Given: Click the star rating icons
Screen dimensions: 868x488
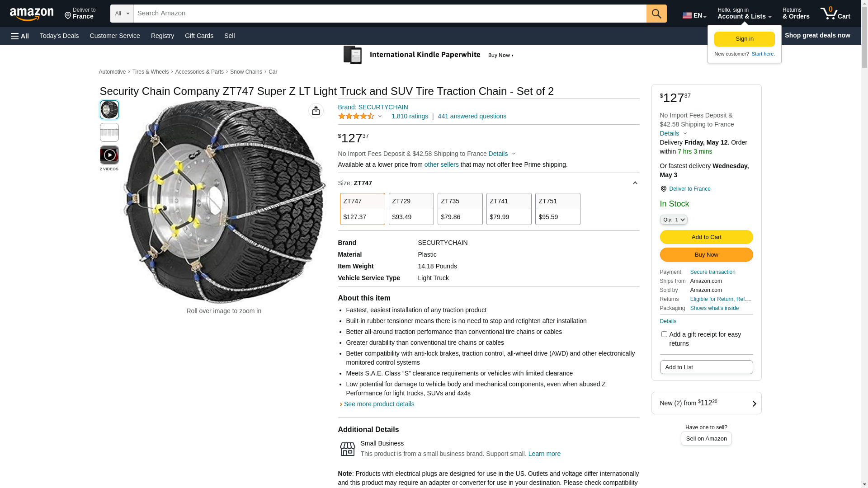Looking at the screenshot, I should 356,116.
